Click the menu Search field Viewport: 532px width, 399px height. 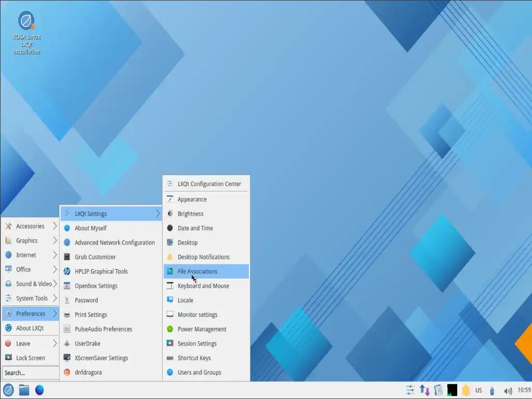[31, 373]
